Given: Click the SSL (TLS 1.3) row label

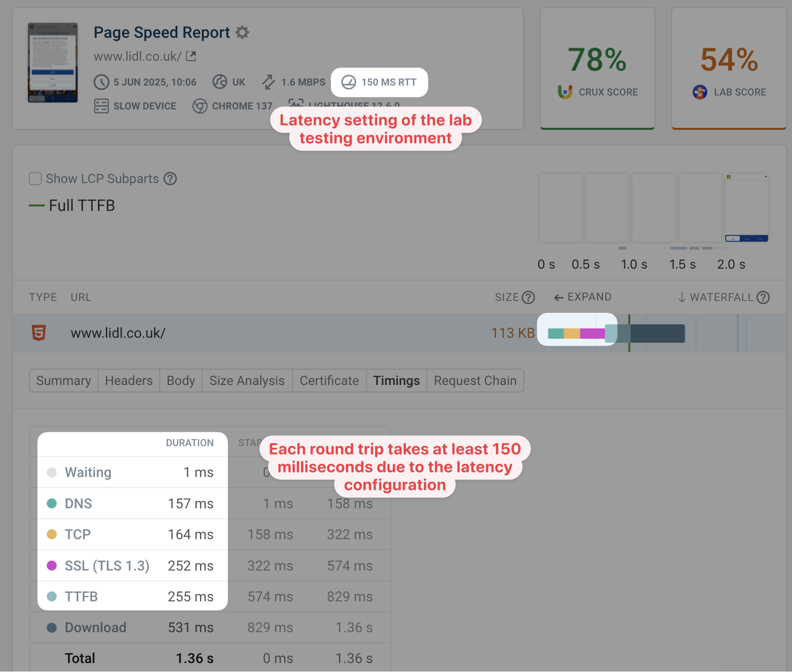Looking at the screenshot, I should coord(107,566).
